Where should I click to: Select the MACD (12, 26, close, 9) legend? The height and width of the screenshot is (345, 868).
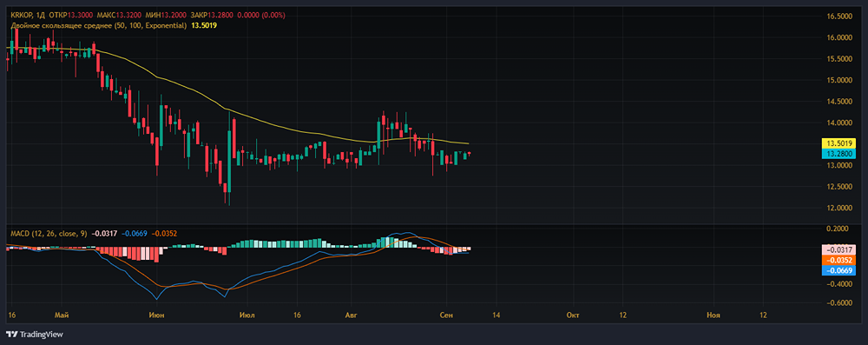tap(49, 234)
